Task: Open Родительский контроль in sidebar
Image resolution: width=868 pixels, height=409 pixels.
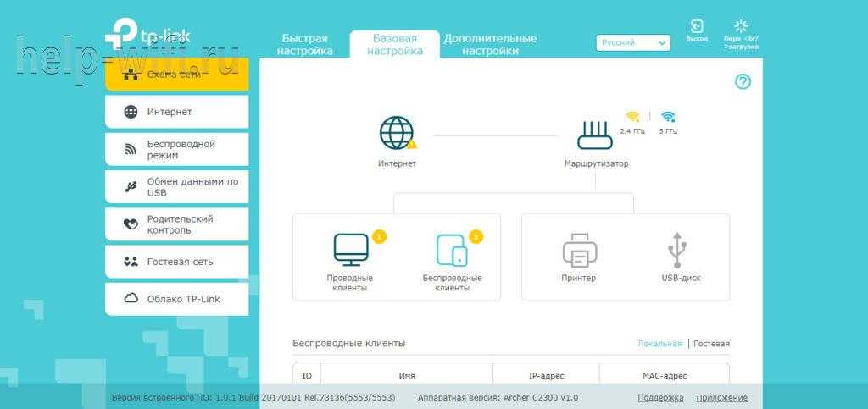Action: point(176,224)
